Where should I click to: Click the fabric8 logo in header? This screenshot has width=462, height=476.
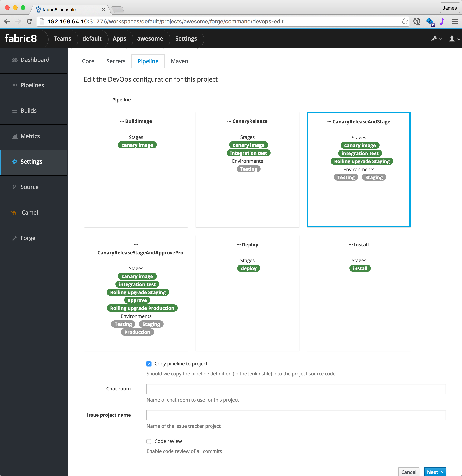click(21, 39)
